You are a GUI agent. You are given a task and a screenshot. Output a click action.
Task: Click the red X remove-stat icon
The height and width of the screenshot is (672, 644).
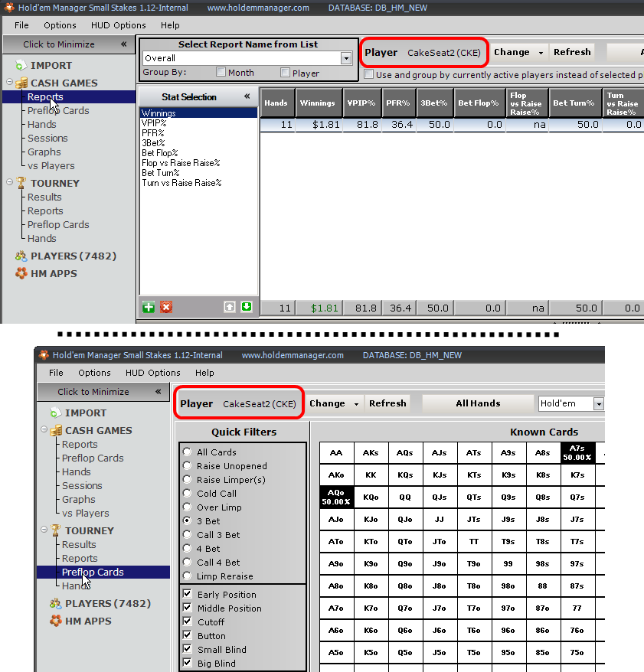click(166, 307)
